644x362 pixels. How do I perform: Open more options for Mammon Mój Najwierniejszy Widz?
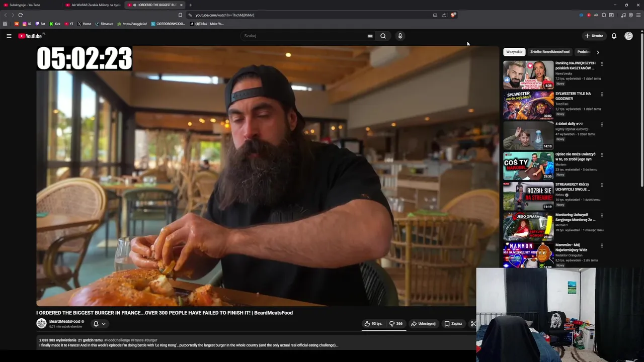(602, 245)
